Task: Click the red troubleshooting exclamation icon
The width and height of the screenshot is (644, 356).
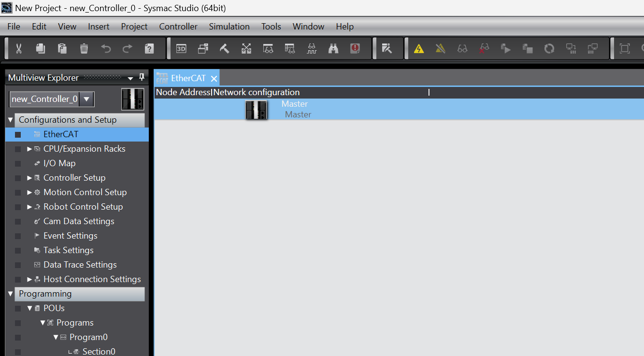Action: click(x=355, y=48)
